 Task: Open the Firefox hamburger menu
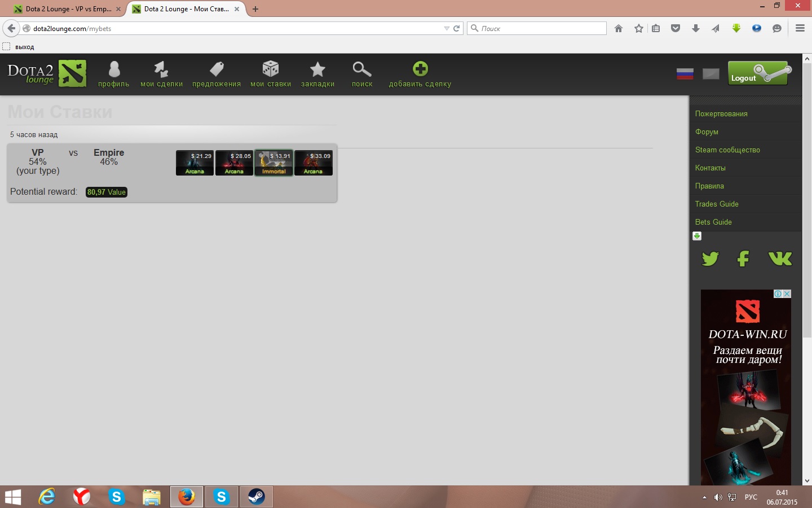(x=800, y=28)
